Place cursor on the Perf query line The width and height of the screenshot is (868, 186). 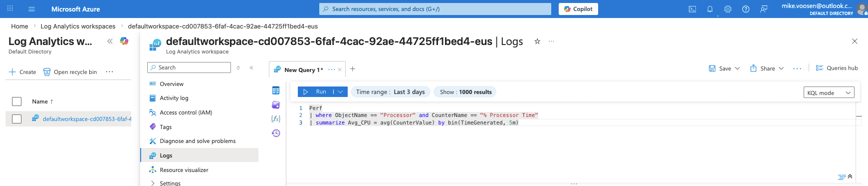click(316, 108)
